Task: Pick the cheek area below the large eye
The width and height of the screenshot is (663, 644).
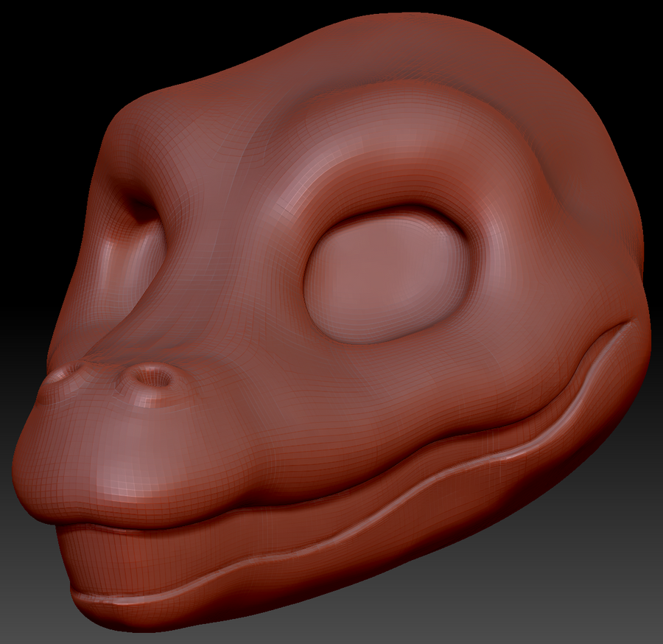Action: pos(413,391)
